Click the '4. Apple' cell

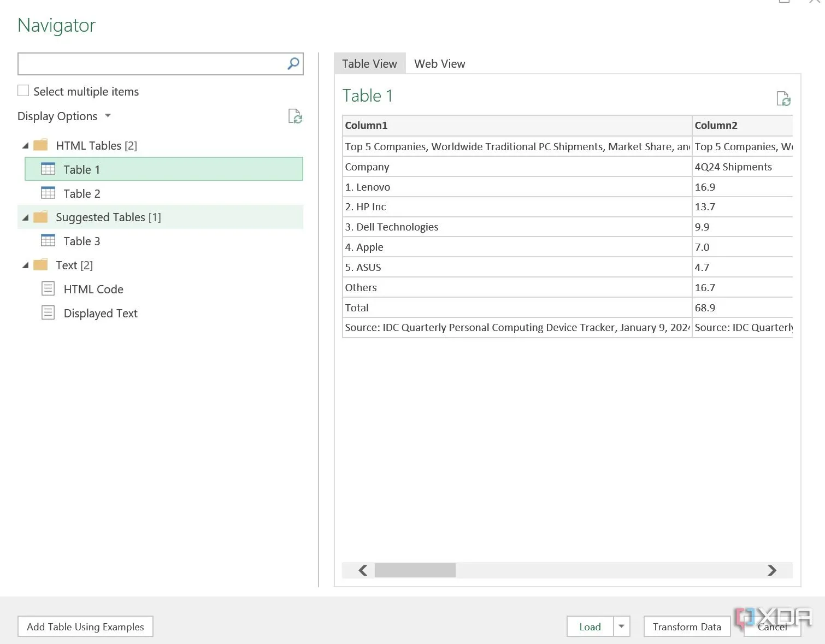click(517, 247)
